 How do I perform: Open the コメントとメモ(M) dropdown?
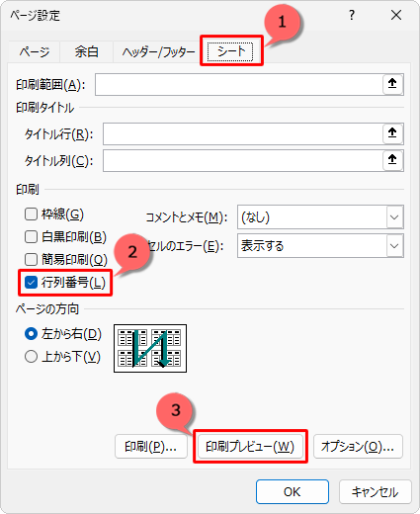pyautogui.click(x=320, y=217)
